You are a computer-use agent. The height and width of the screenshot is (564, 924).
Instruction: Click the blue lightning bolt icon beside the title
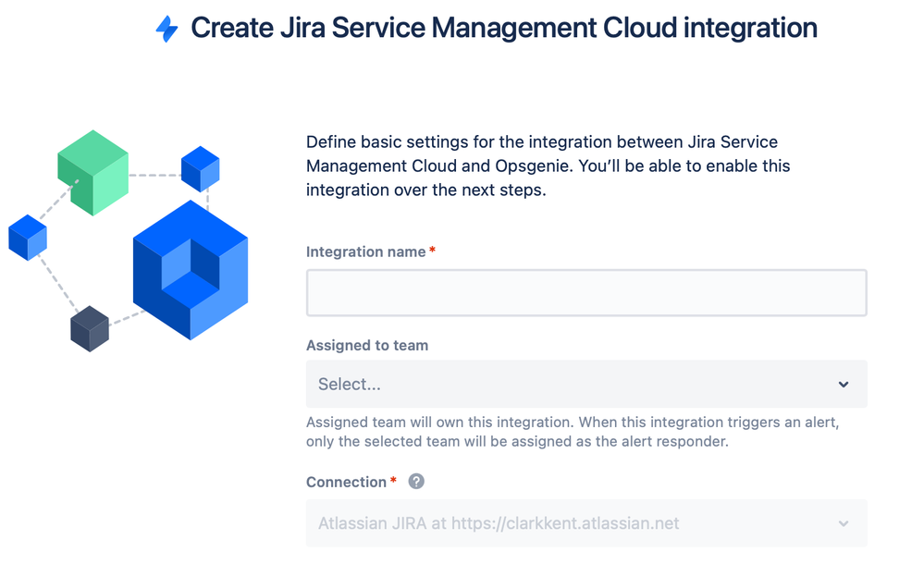coord(168,27)
